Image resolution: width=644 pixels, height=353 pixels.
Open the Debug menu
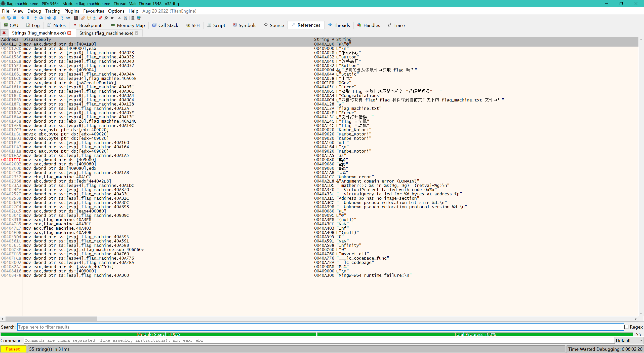point(34,11)
